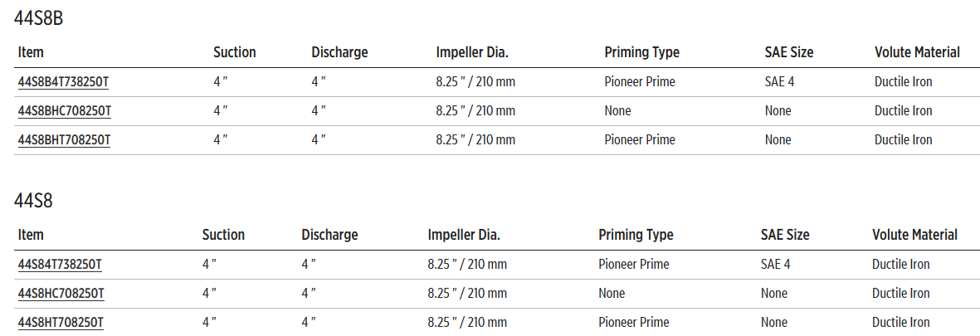Open the 44S8BHC708250T item link

tap(65, 111)
